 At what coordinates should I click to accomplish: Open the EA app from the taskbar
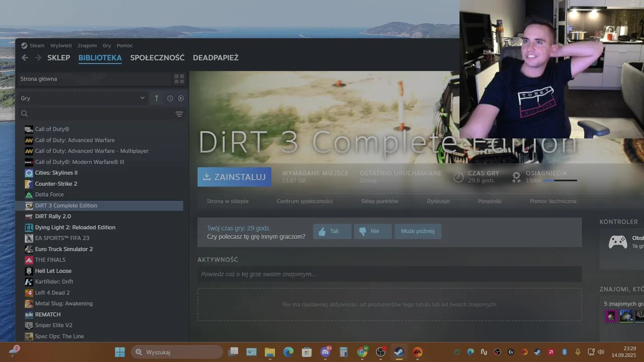click(418, 352)
